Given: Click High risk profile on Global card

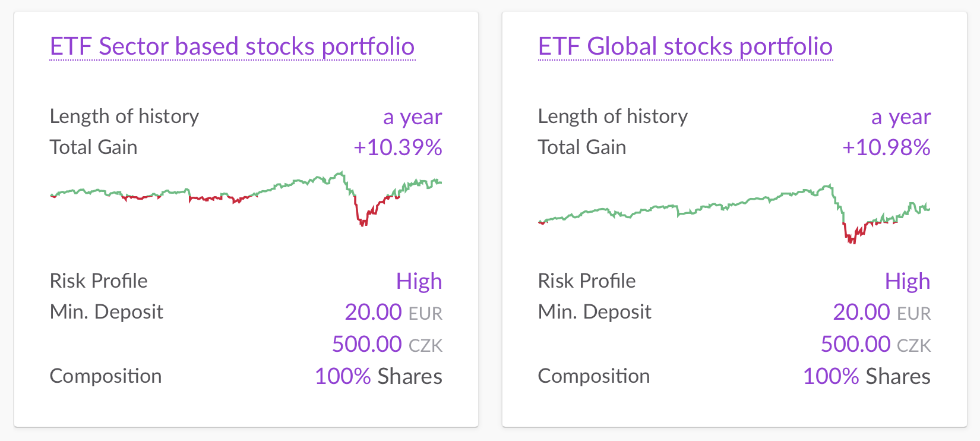Looking at the screenshot, I should (x=908, y=281).
